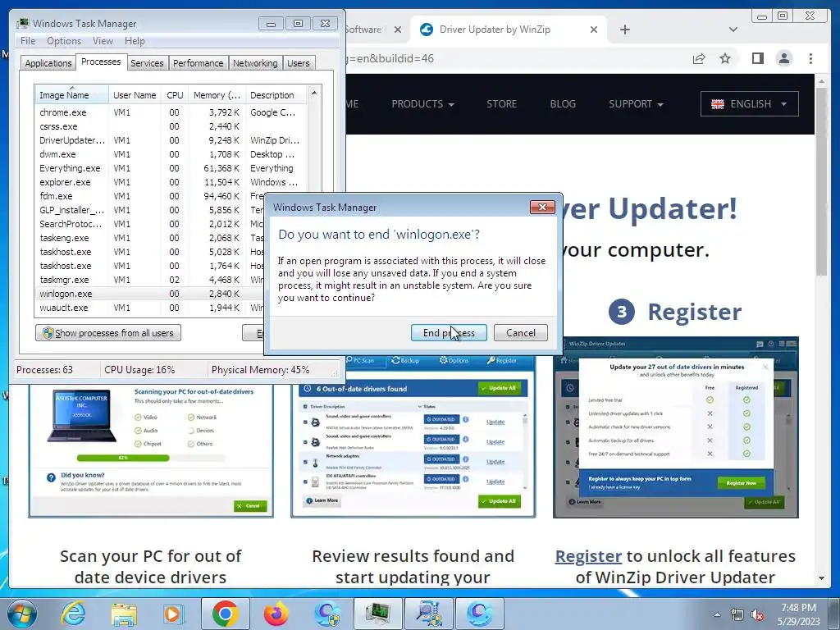Launch Firefox from the taskbar
Image resolution: width=840 pixels, height=630 pixels.
pyautogui.click(x=276, y=614)
